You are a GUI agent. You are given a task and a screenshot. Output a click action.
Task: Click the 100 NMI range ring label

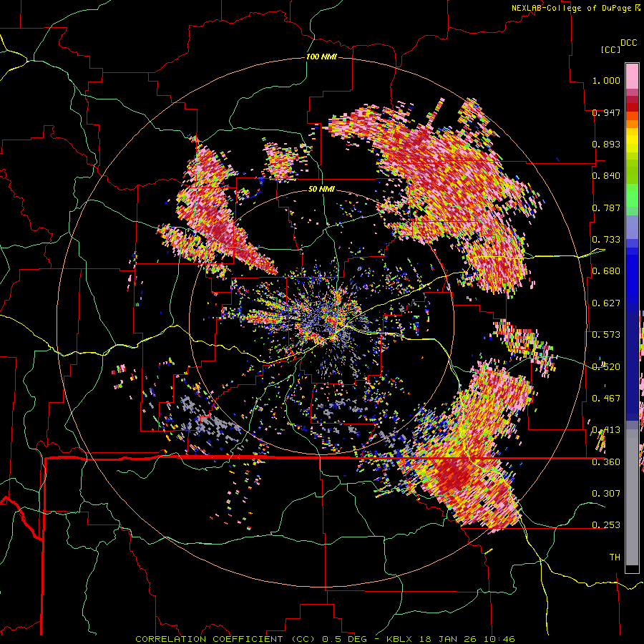click(x=321, y=57)
